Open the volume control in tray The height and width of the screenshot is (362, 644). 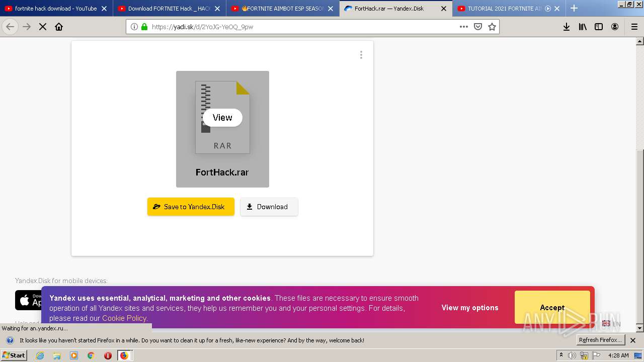point(572,355)
